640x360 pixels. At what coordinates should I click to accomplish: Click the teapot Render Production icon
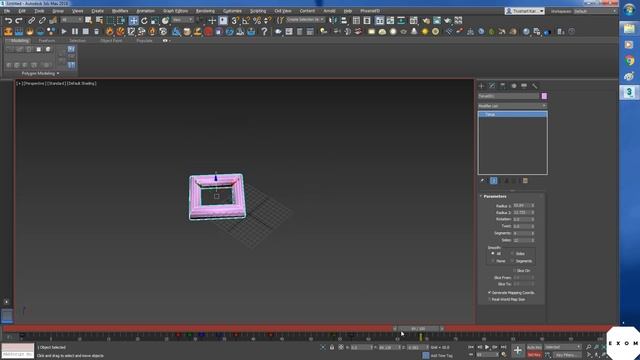coord(448,20)
